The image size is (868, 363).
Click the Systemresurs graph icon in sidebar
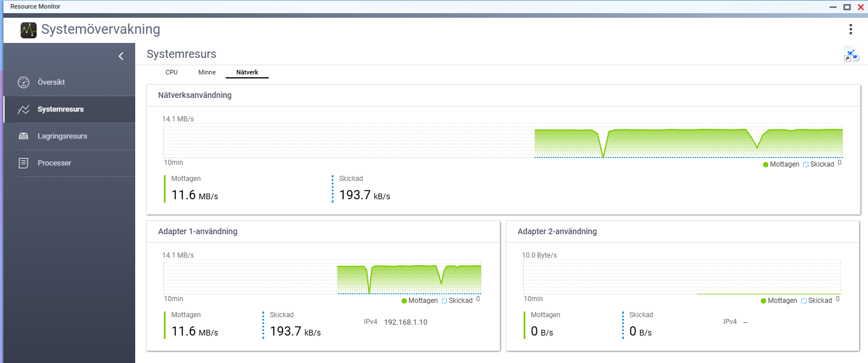click(x=23, y=109)
